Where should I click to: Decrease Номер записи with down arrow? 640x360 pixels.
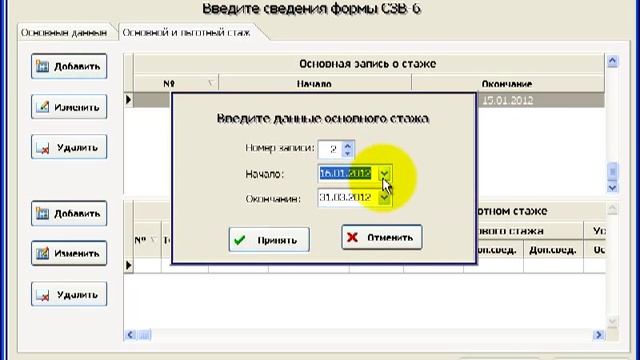click(347, 153)
